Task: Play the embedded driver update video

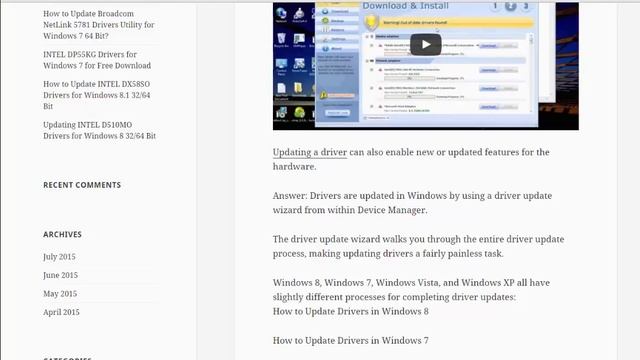Action: pyautogui.click(x=425, y=44)
